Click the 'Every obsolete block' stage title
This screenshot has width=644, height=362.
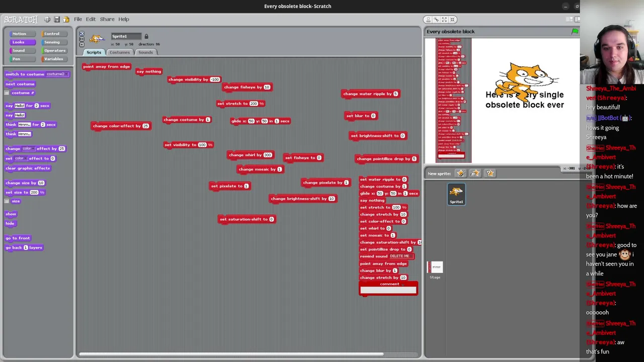[451, 32]
